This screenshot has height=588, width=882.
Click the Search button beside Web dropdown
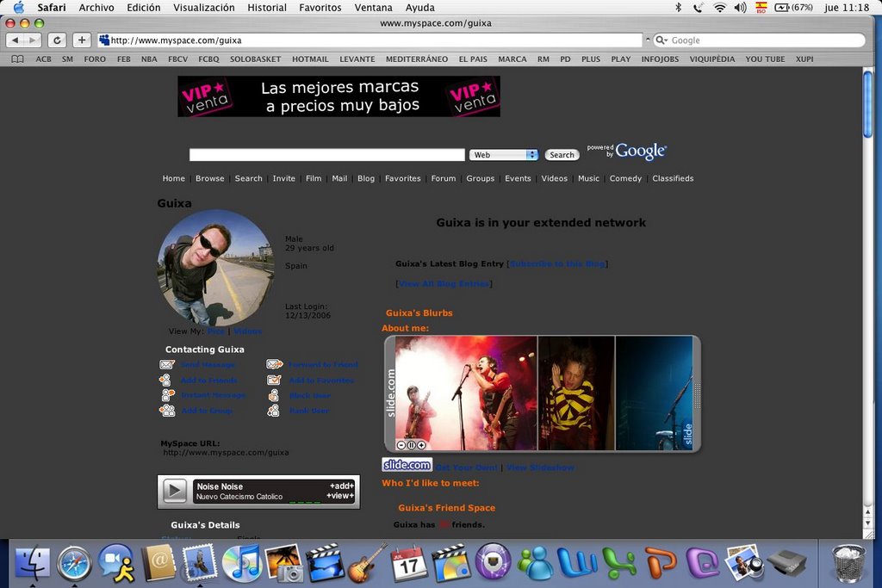pos(562,155)
